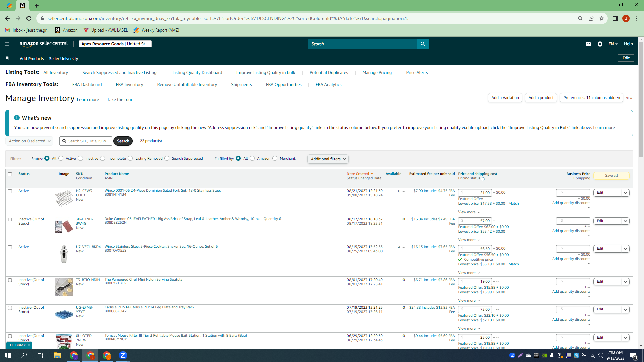Tick the checkbox for Winco Salad Fork Set
644x362 pixels.
[x=10, y=191]
